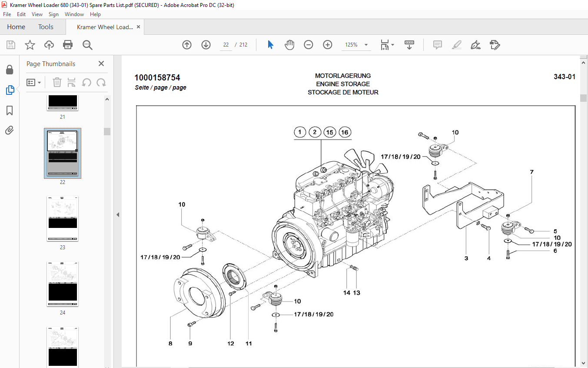The width and height of the screenshot is (588, 368).
Task: Select page 22 thumbnail
Action: [63, 153]
